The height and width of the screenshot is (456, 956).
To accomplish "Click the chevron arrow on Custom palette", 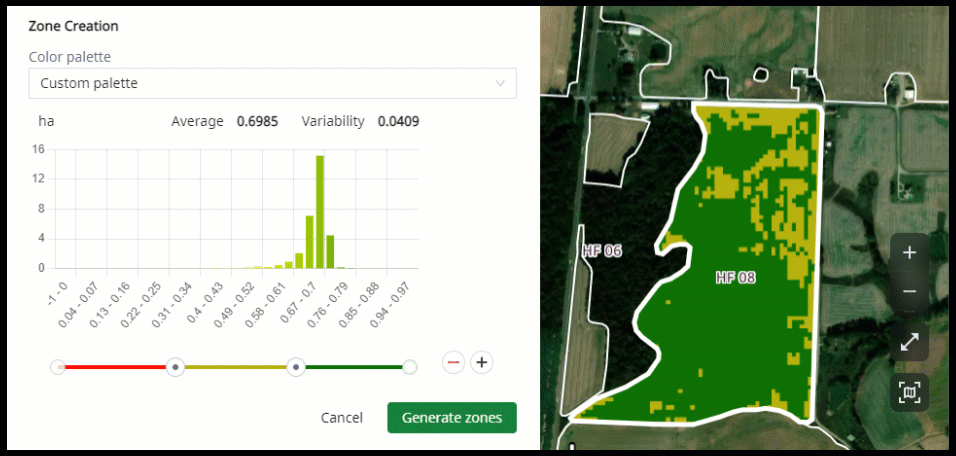I will [x=500, y=84].
